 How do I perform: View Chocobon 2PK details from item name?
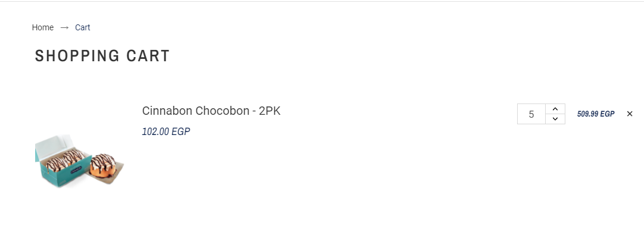211,111
